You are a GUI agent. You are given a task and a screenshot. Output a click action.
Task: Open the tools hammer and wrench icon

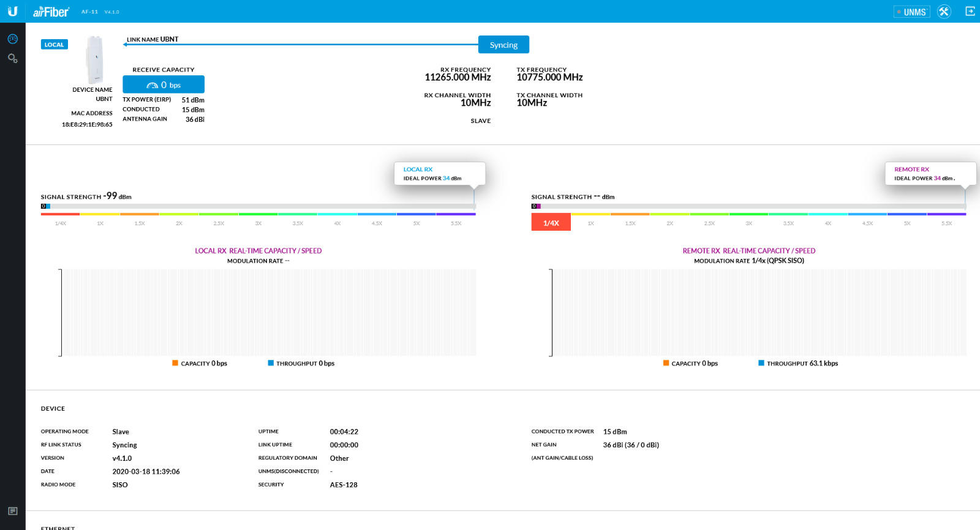tap(944, 12)
